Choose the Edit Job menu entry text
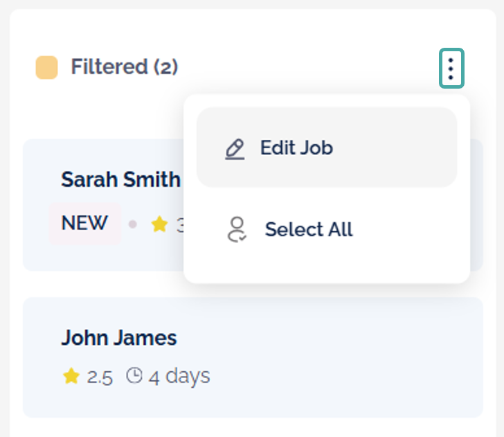Image resolution: width=504 pixels, height=437 pixels. 296,148
